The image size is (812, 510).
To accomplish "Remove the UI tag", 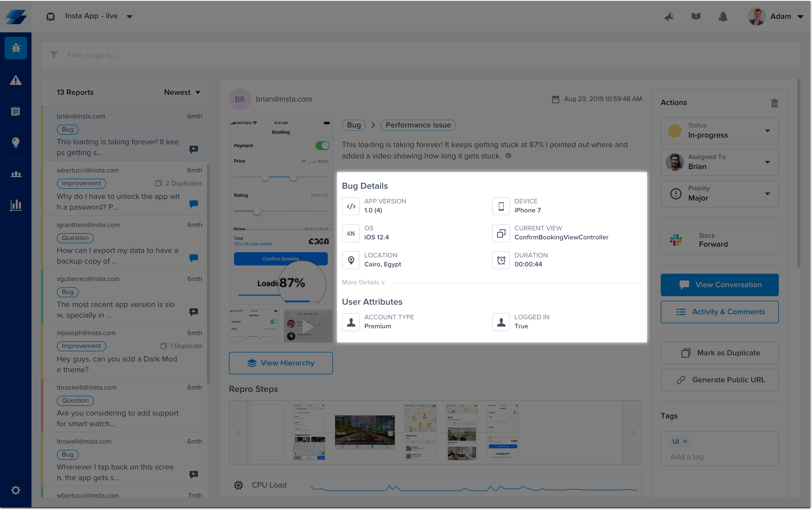I will [685, 442].
